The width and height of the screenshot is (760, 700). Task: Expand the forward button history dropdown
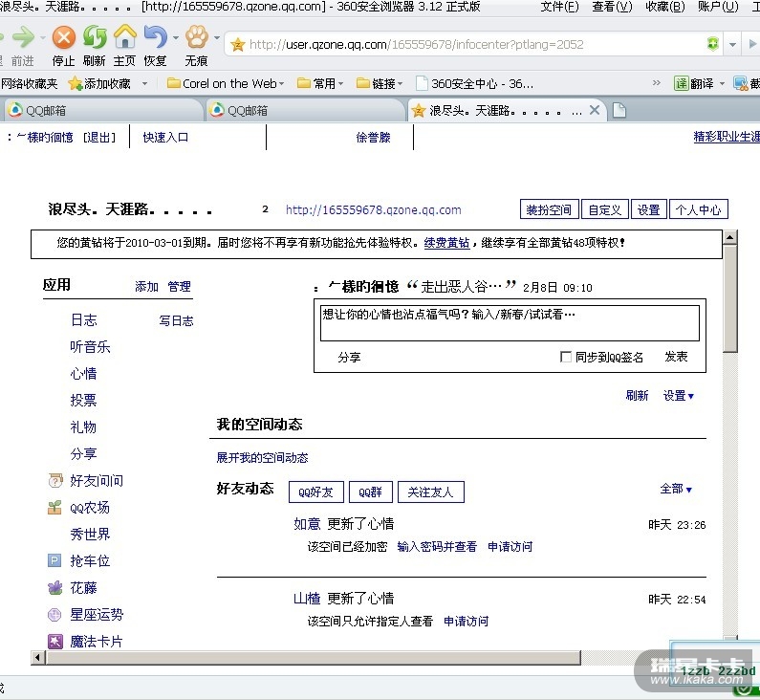tap(43, 37)
